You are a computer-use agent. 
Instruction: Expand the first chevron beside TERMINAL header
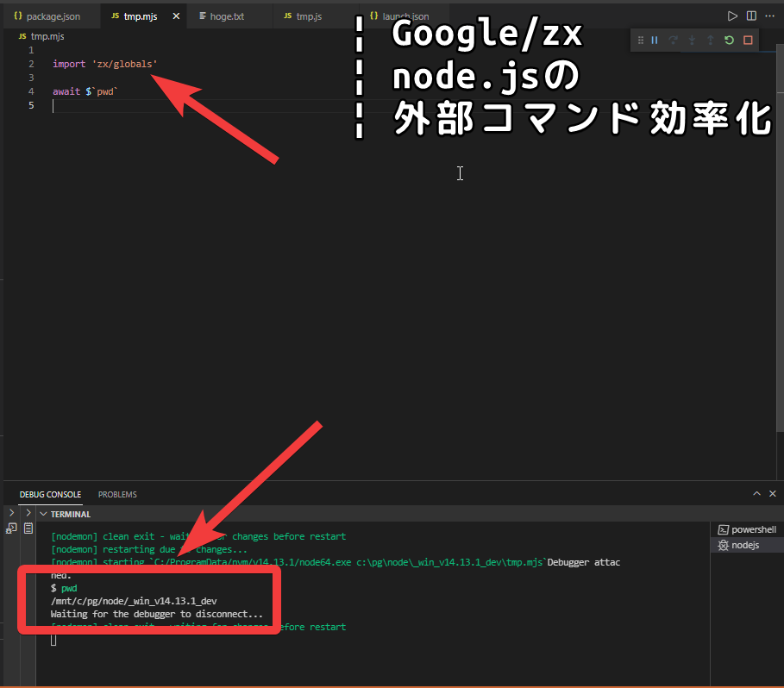tap(11, 513)
